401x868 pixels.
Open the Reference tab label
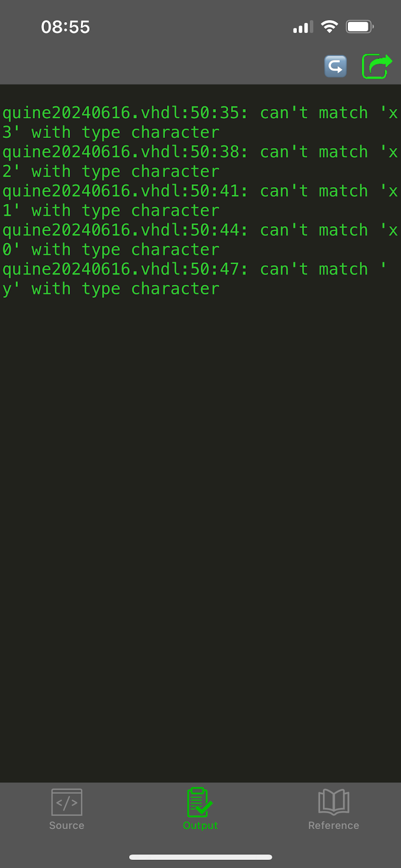pos(333,825)
